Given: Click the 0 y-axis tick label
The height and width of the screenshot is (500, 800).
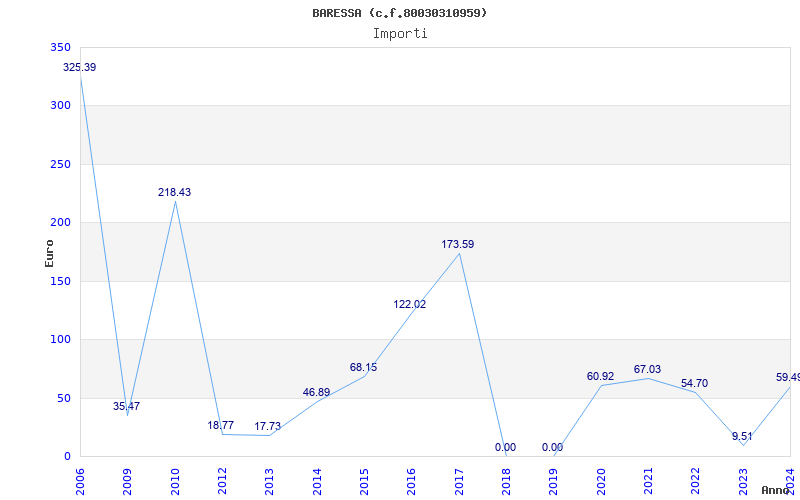Looking at the screenshot, I should (x=67, y=457).
